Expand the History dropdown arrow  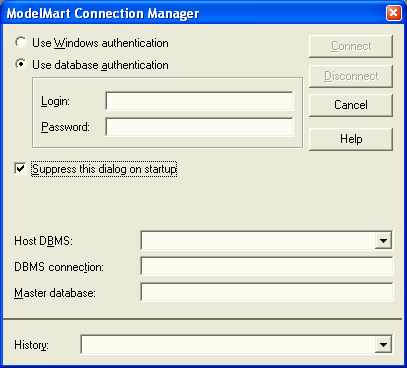(383, 345)
